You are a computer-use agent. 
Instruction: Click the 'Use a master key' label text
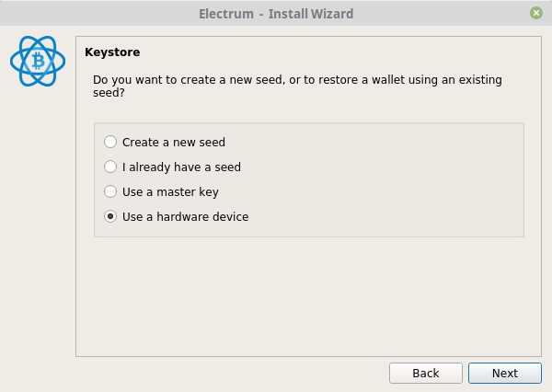coord(170,192)
